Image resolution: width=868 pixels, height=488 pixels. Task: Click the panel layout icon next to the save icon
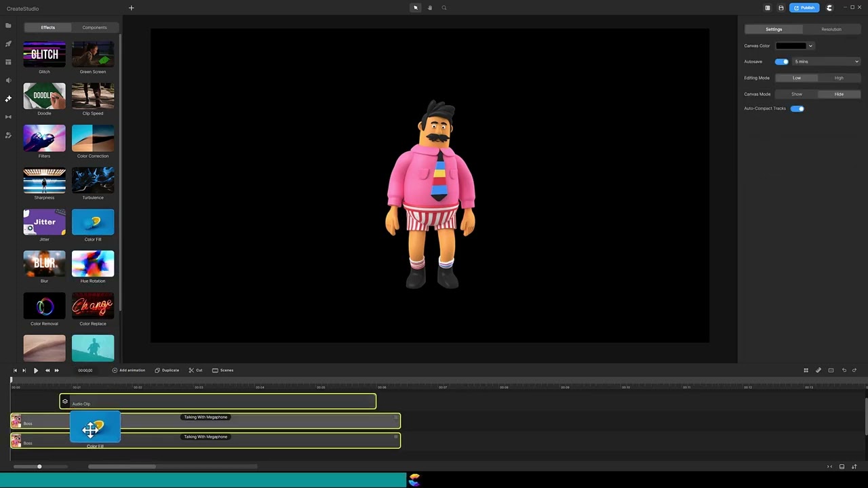click(x=768, y=8)
